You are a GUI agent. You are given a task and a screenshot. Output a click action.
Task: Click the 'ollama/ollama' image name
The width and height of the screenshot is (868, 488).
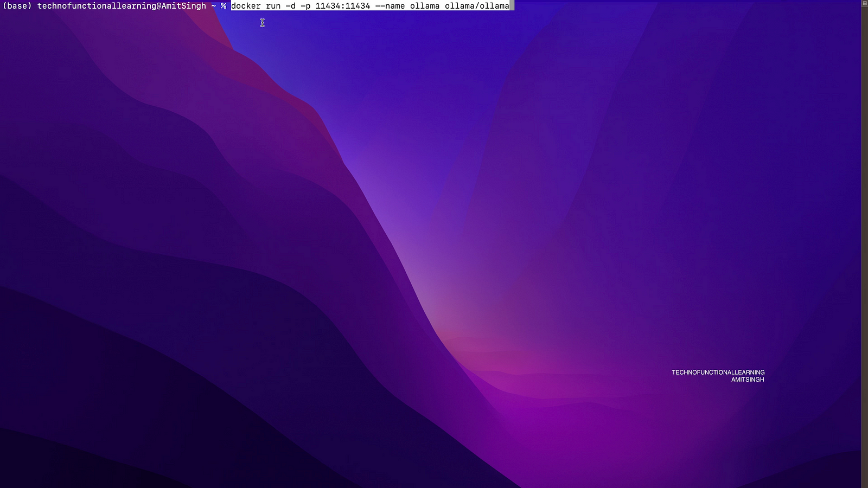tap(477, 6)
